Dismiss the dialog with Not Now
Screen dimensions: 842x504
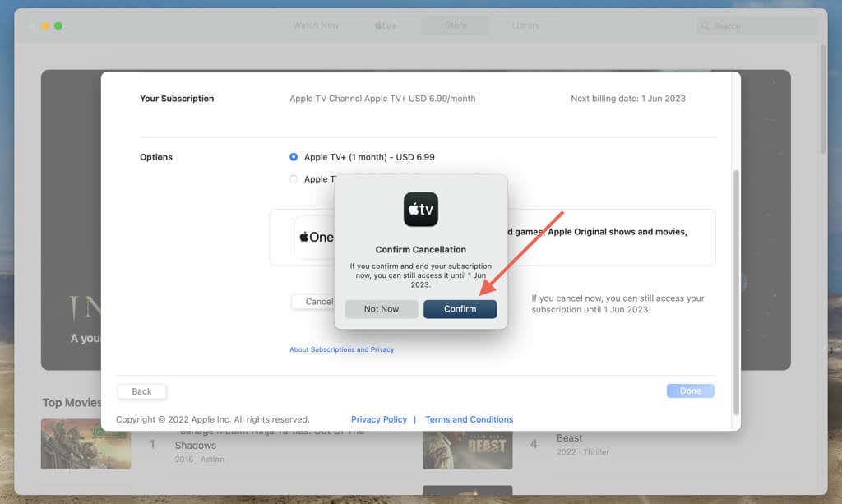click(x=381, y=309)
